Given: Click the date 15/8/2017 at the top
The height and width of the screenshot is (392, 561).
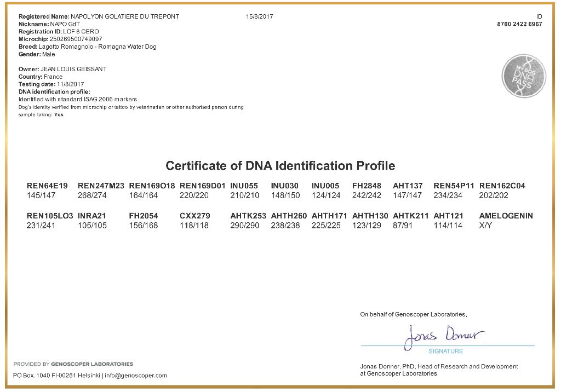Looking at the screenshot, I should (x=260, y=16).
